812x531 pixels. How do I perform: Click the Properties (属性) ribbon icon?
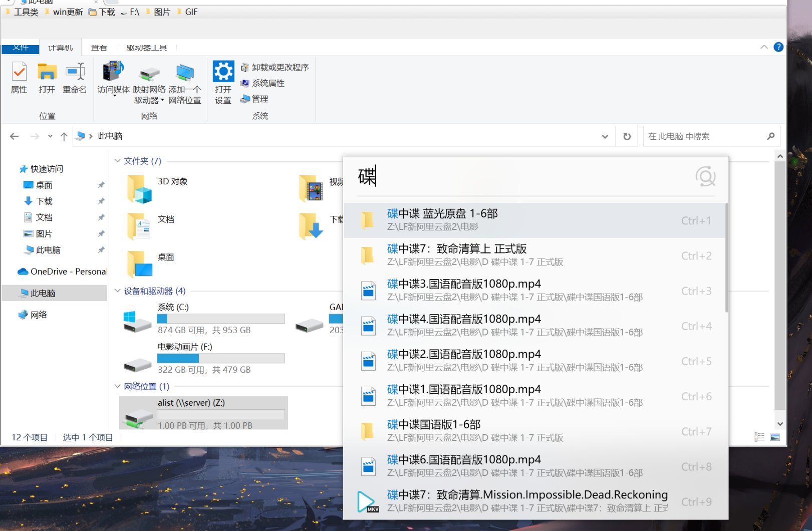click(x=19, y=78)
